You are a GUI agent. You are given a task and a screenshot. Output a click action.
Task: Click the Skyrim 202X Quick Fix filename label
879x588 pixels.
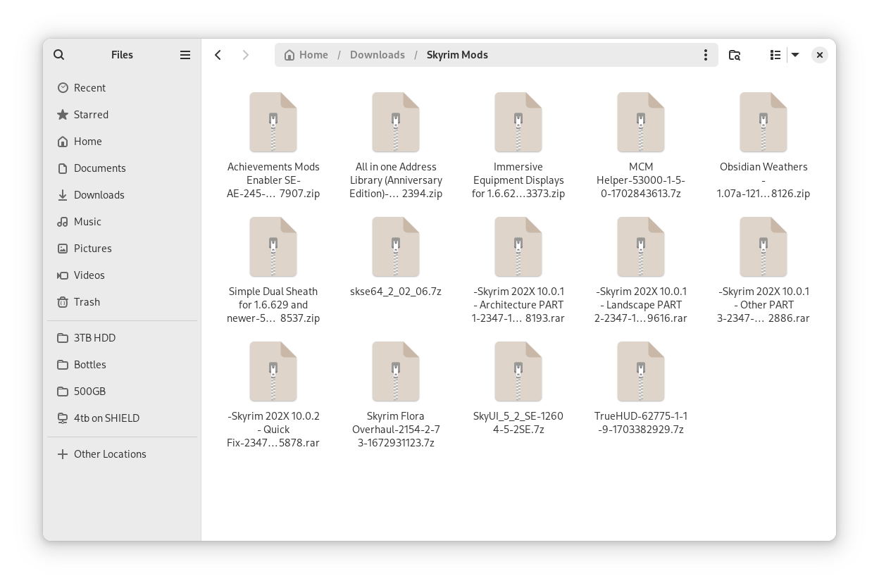[x=273, y=430]
